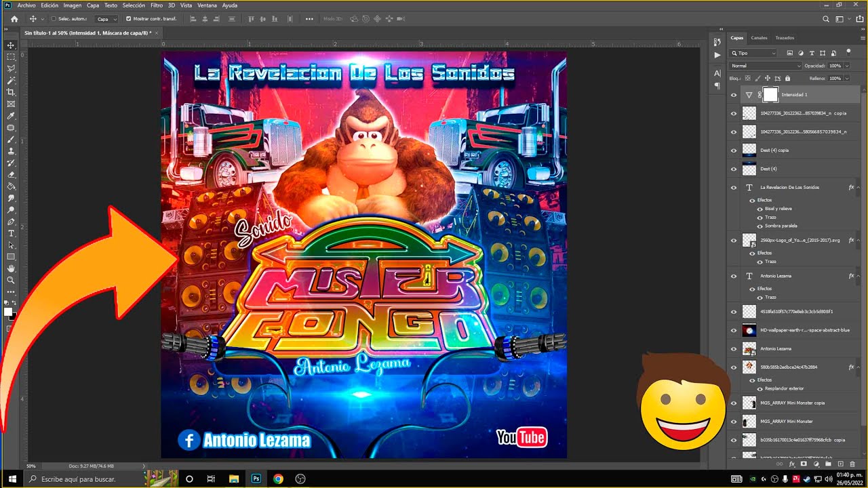Toggle Sombra paralela effect visibility
The width and height of the screenshot is (868, 488).
tap(759, 226)
